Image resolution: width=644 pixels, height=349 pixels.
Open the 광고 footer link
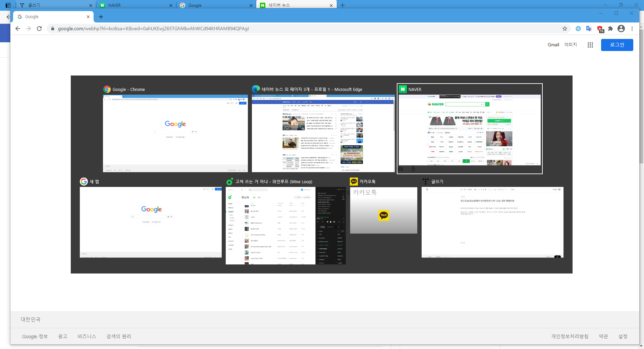pos(63,337)
